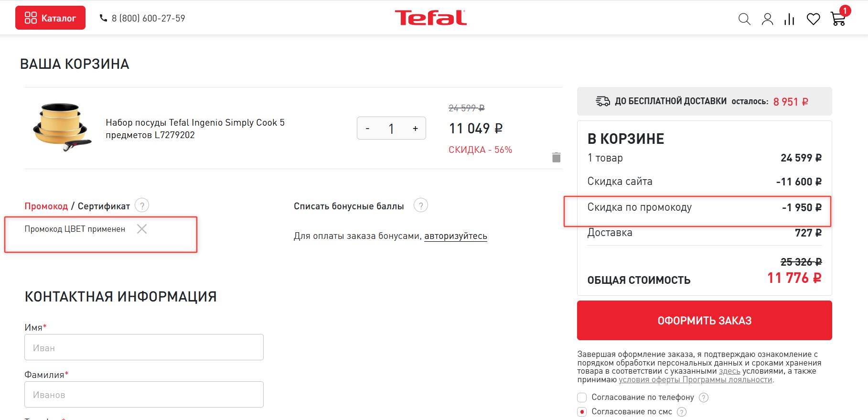This screenshot has height=420, width=868.
Task: Increase product quantity with plus button
Action: click(415, 129)
